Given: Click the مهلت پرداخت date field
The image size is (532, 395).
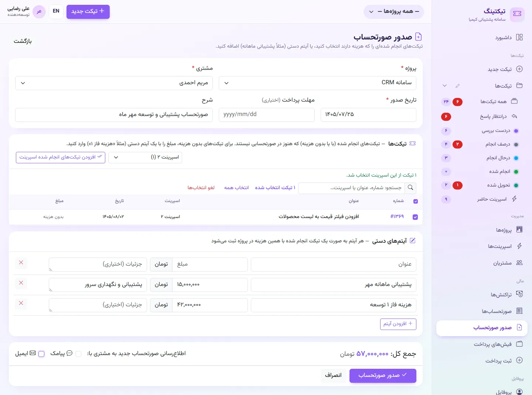Looking at the screenshot, I should [x=267, y=115].
